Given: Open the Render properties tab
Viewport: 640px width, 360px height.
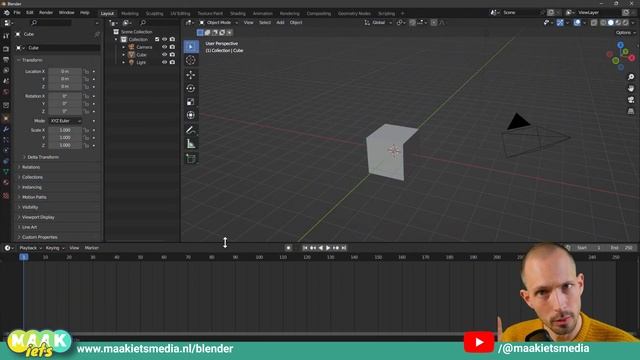Looking at the screenshot, I should point(6,49).
